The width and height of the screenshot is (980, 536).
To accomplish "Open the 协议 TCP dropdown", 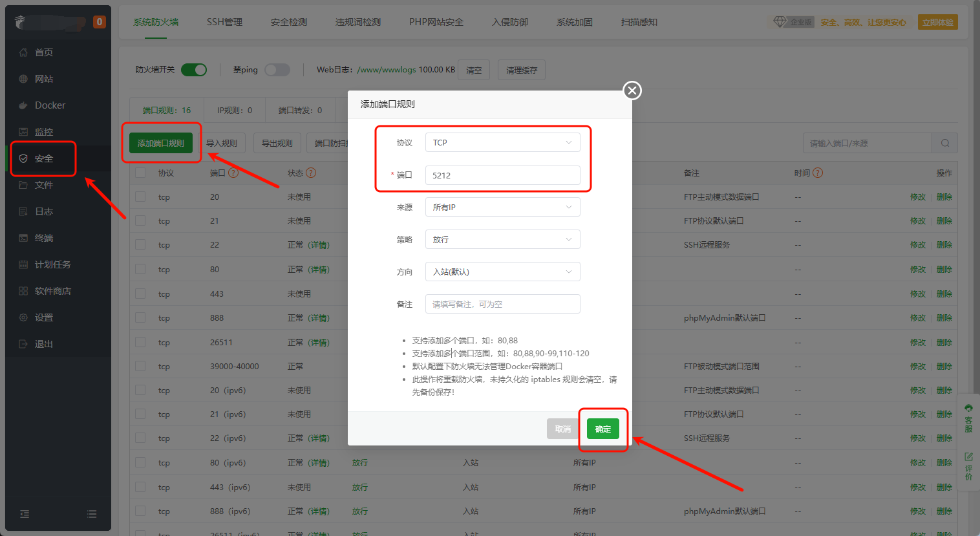I will [502, 142].
